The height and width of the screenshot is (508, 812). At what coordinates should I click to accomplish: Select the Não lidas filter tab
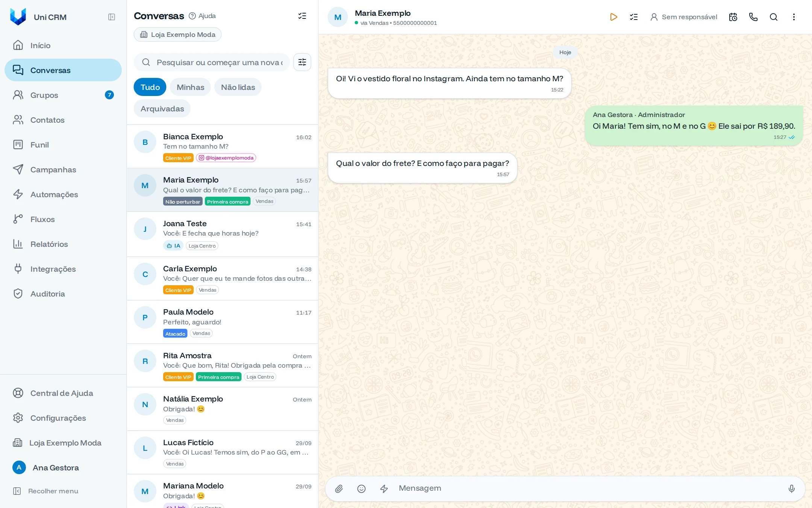pos(238,87)
